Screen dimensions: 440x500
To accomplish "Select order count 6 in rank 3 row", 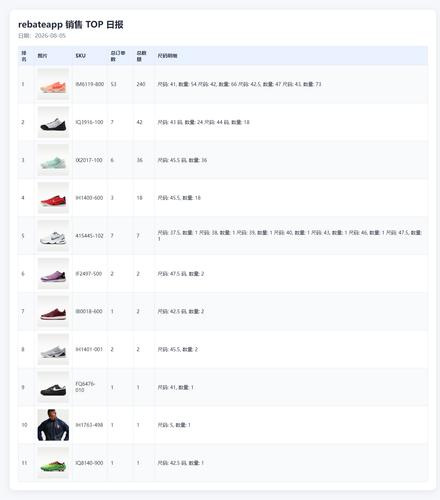I will tap(112, 160).
